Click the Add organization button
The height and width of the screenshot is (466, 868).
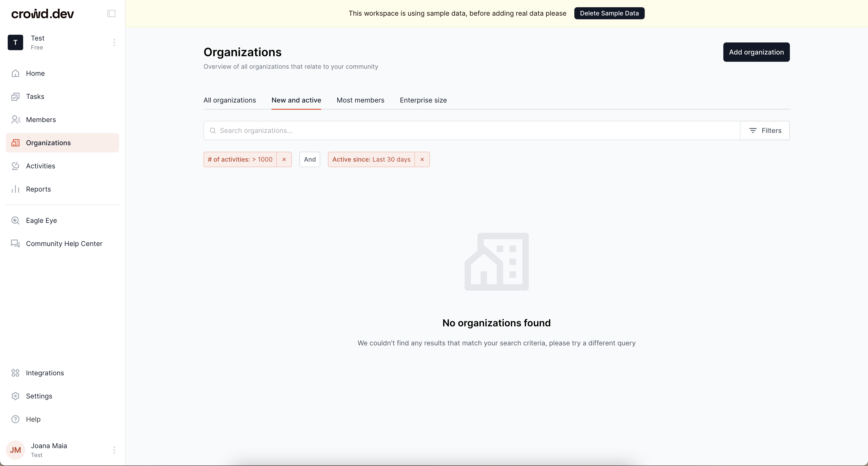[x=756, y=52]
